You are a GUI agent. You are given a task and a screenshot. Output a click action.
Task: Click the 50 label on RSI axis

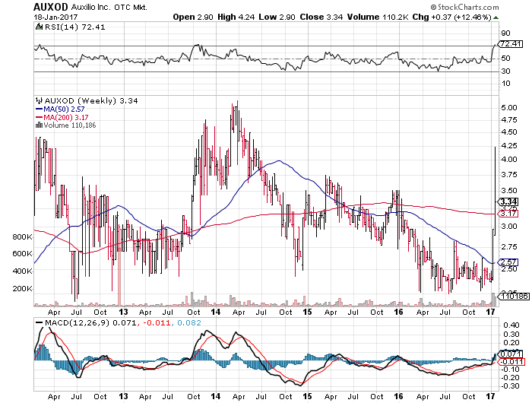coord(505,59)
